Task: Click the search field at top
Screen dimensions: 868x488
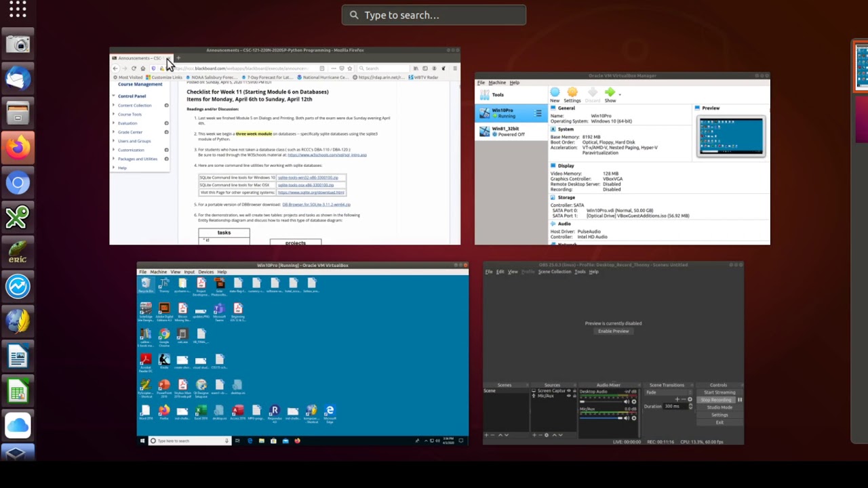Action: click(x=434, y=15)
